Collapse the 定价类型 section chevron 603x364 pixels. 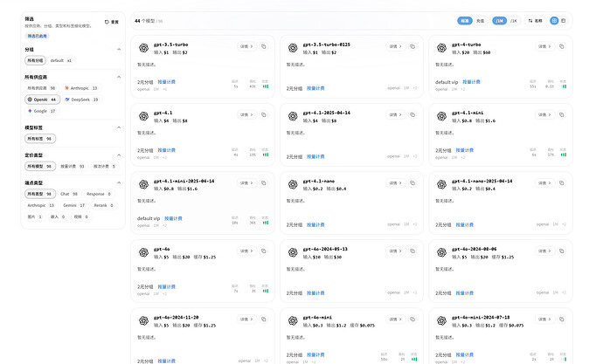point(119,155)
